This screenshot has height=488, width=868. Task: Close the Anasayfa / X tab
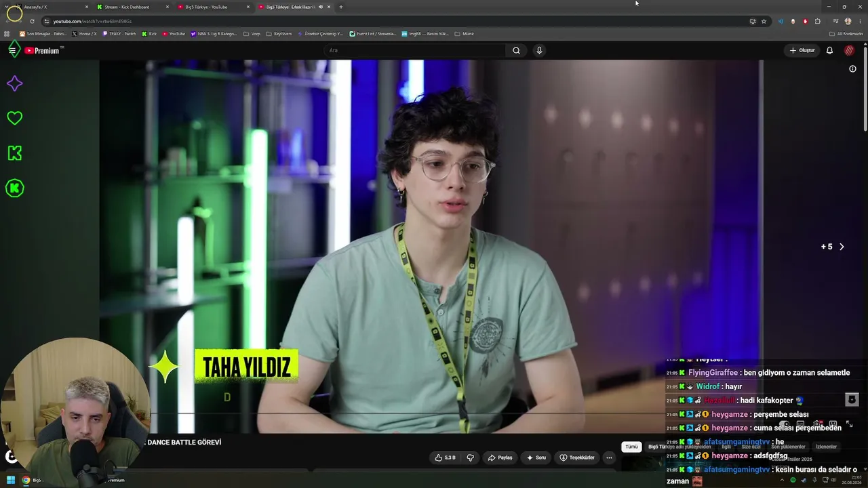coord(87,7)
